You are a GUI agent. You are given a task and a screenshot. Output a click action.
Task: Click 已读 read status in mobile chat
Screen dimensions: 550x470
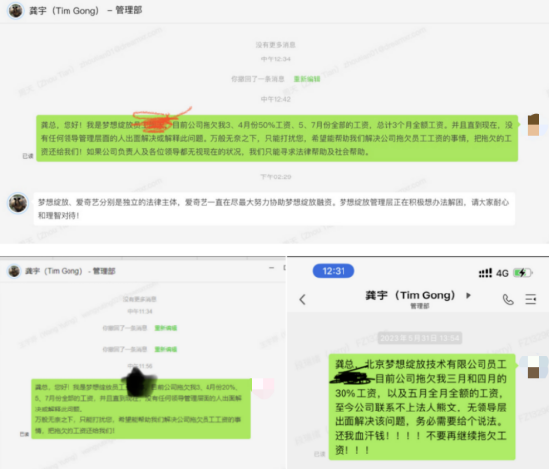(319, 454)
